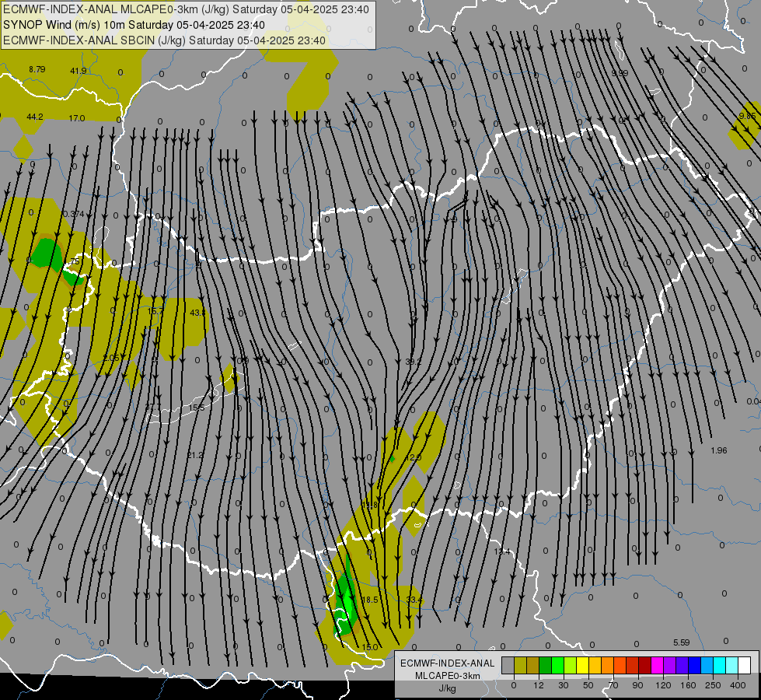Click the legend tick label 400

[x=738, y=685]
